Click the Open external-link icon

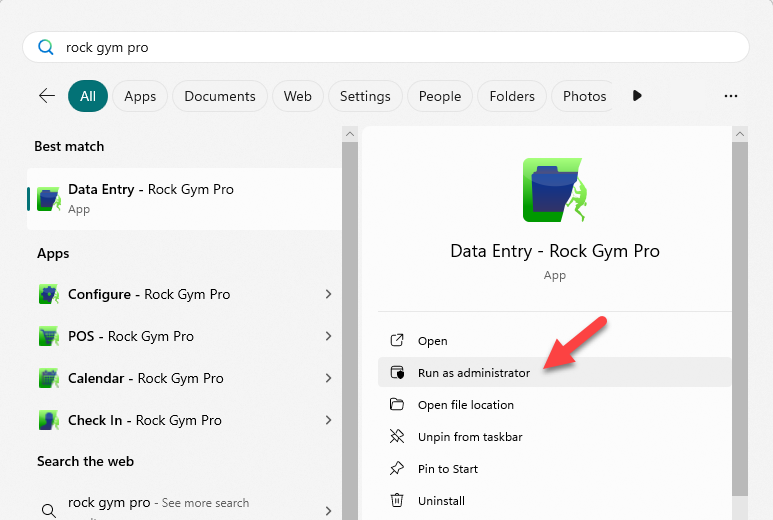point(397,340)
